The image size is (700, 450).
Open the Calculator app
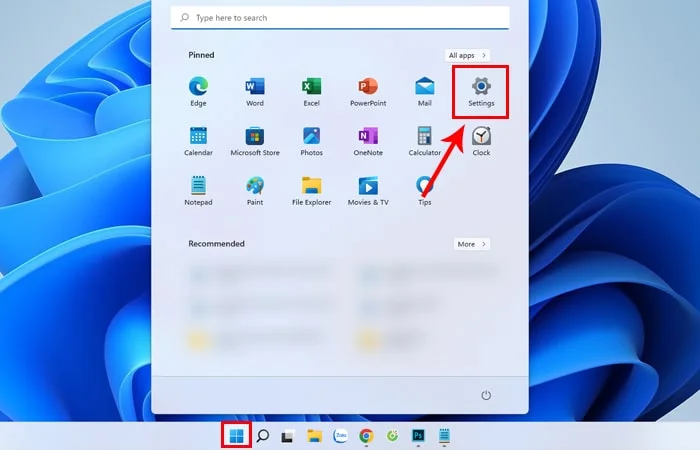pos(425,141)
